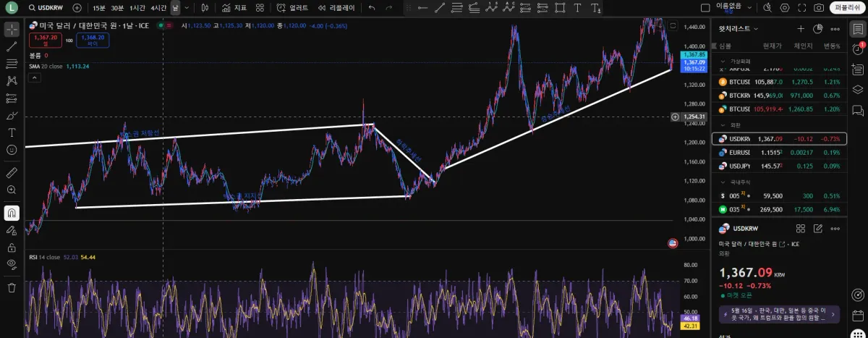The width and height of the screenshot is (868, 338).
Task: Select trend line in favorites toolbar
Action: pos(440,8)
